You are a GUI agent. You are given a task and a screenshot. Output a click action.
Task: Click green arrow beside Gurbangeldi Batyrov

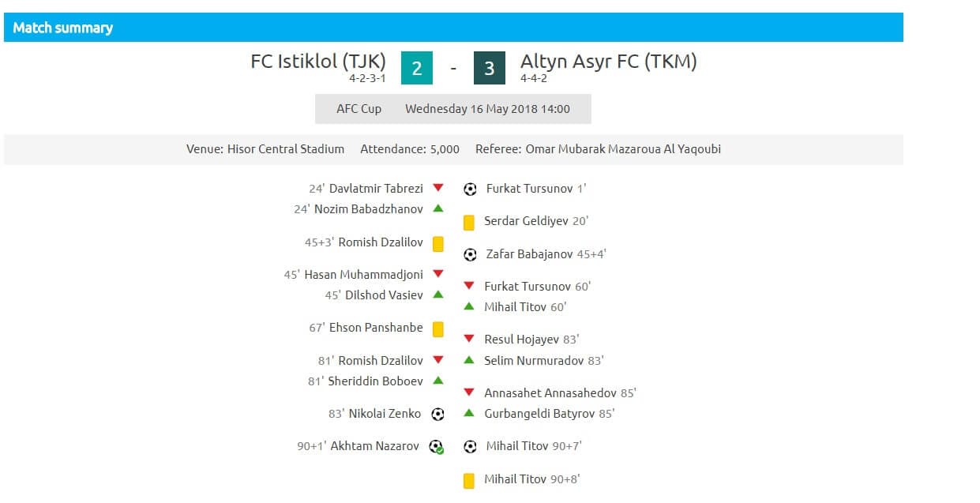click(469, 413)
